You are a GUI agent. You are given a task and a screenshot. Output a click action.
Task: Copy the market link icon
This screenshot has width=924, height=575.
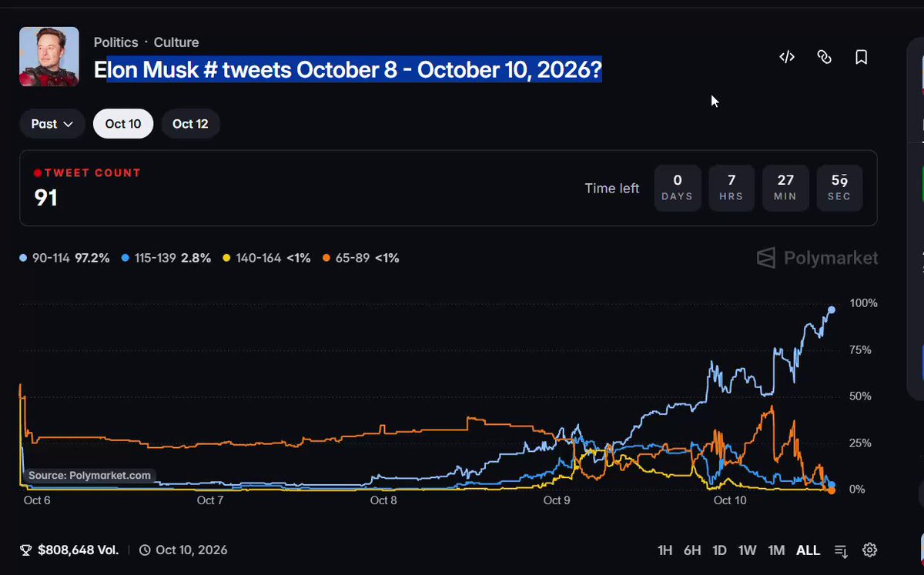[x=824, y=57]
